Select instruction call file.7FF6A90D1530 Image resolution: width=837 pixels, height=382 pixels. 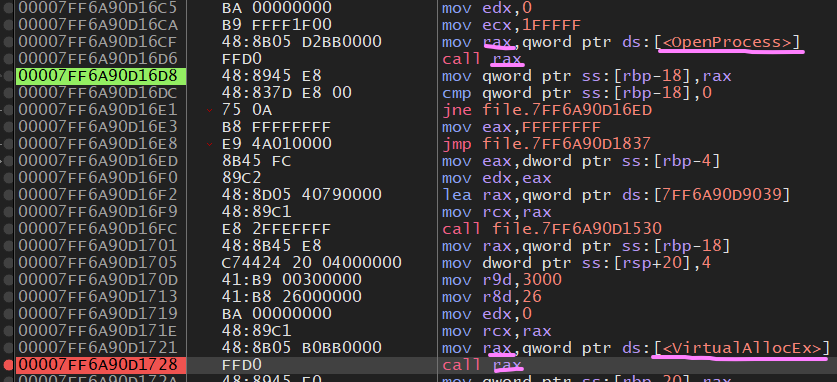tap(552, 229)
